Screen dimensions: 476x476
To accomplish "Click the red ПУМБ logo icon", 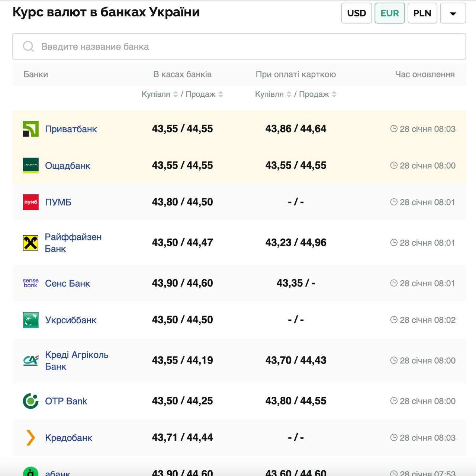I will coord(30,202).
